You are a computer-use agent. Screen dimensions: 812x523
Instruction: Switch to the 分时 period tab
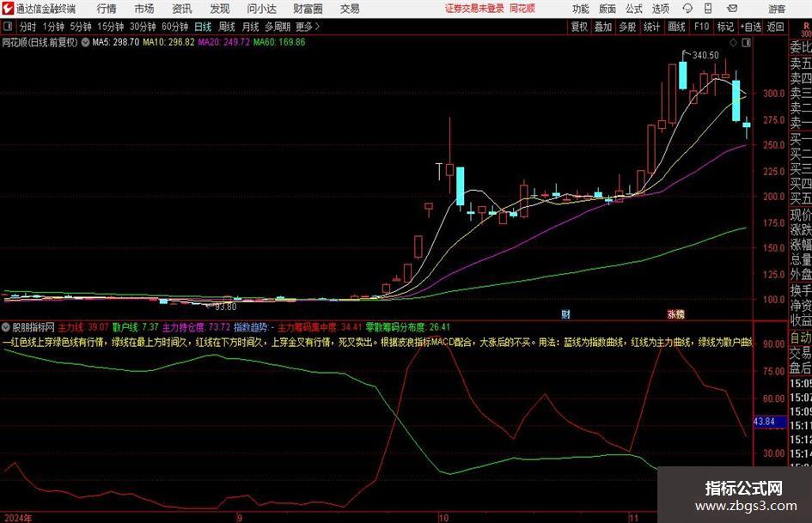pyautogui.click(x=28, y=27)
